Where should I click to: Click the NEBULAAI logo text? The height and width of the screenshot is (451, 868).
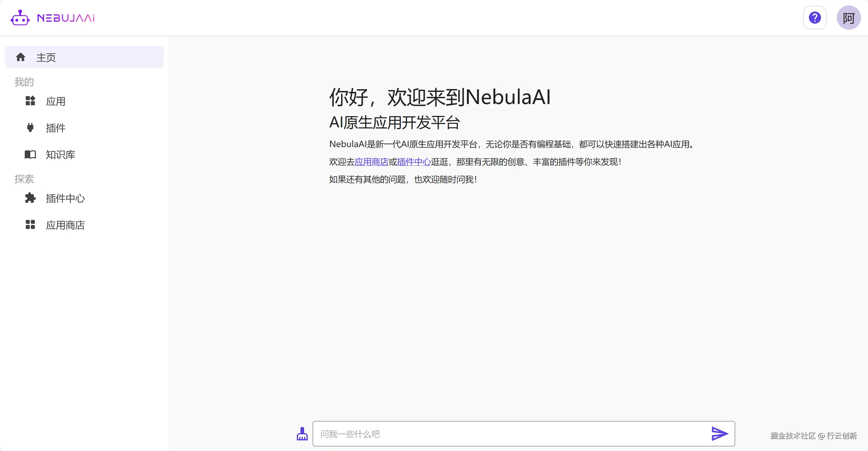(x=66, y=18)
